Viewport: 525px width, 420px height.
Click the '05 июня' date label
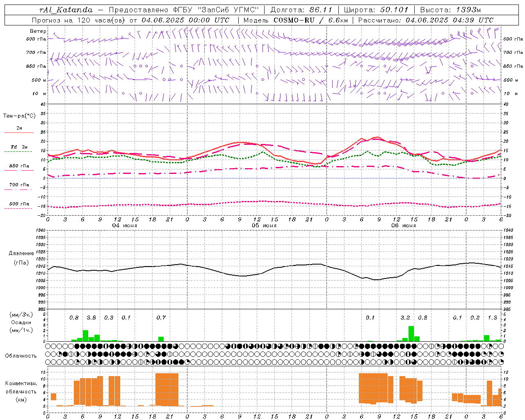coord(264,226)
